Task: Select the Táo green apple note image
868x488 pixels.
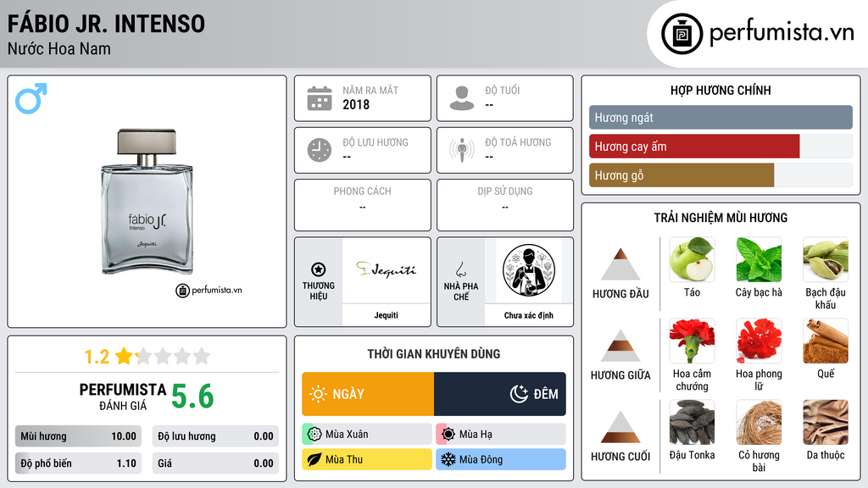Action: point(692,259)
